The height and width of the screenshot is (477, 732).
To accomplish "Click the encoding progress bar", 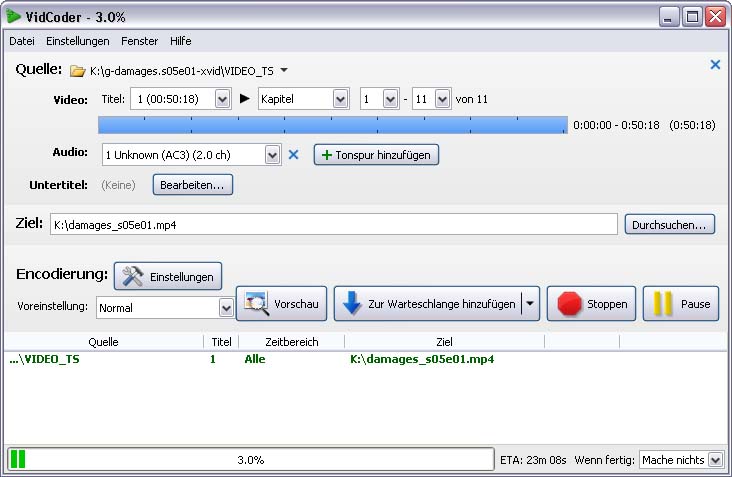I will tap(251, 459).
